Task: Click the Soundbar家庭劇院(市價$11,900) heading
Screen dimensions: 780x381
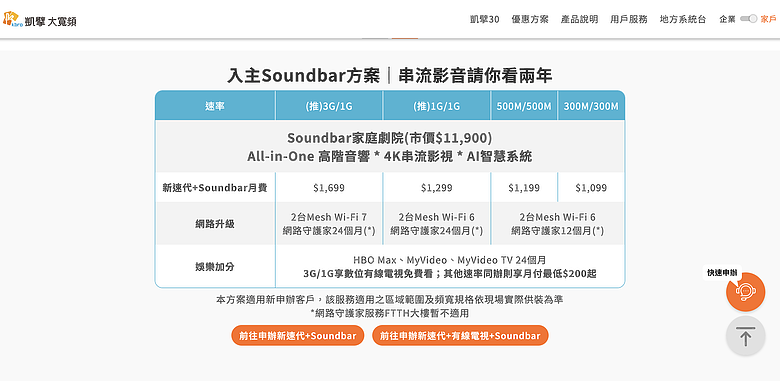Action: (x=390, y=137)
